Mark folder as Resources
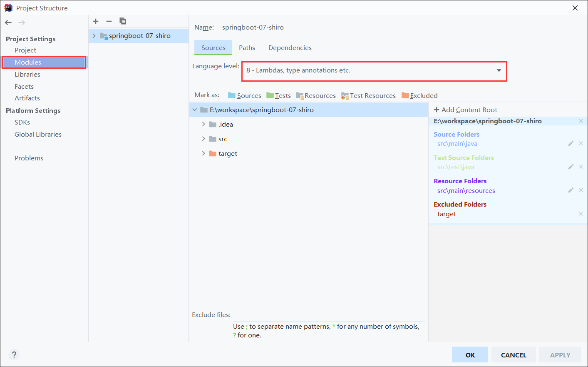 316,95
